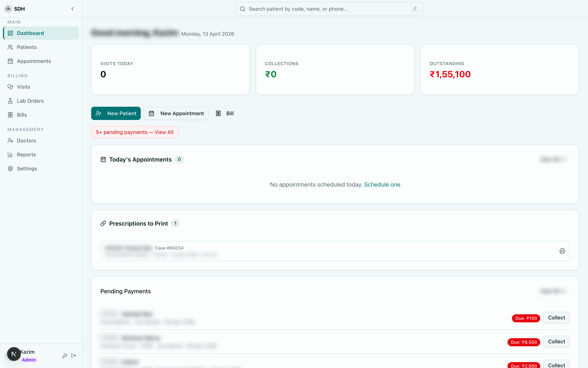Image resolution: width=588 pixels, height=368 pixels.
Task: Open pending payments View All banner
Action: (135, 132)
